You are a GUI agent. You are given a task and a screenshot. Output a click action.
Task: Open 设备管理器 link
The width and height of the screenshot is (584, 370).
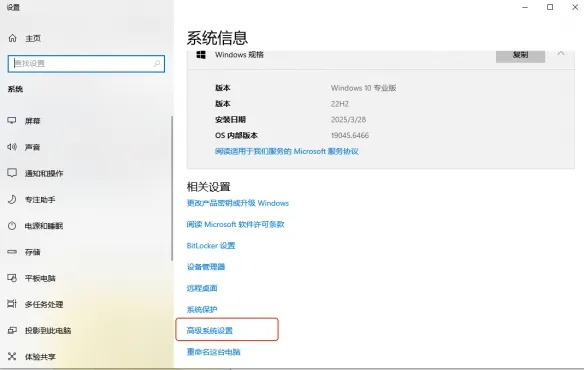click(x=206, y=267)
